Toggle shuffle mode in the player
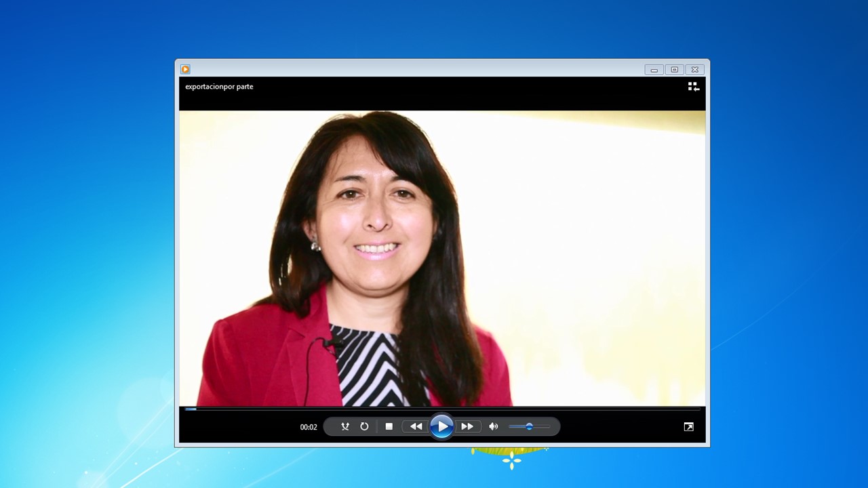Viewport: 868px width, 488px height. pyautogui.click(x=345, y=426)
